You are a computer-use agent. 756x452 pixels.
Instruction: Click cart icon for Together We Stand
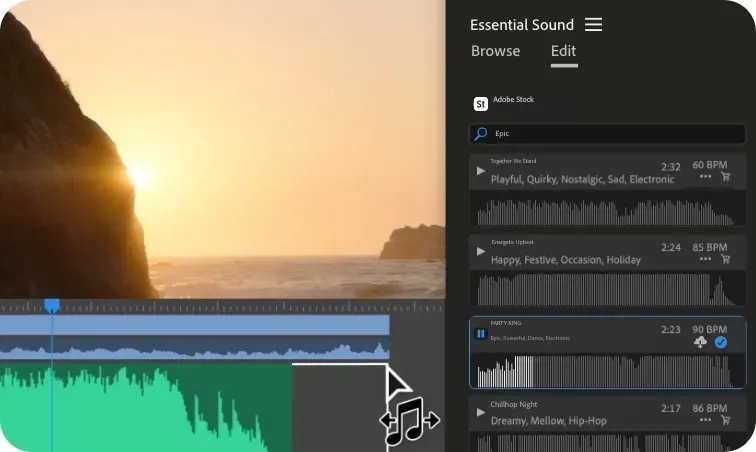725,177
